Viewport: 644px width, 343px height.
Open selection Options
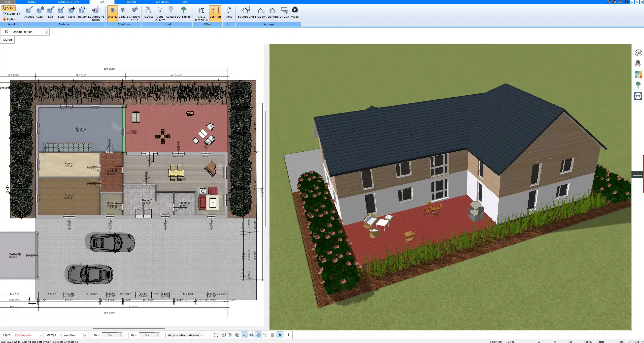(10, 19)
